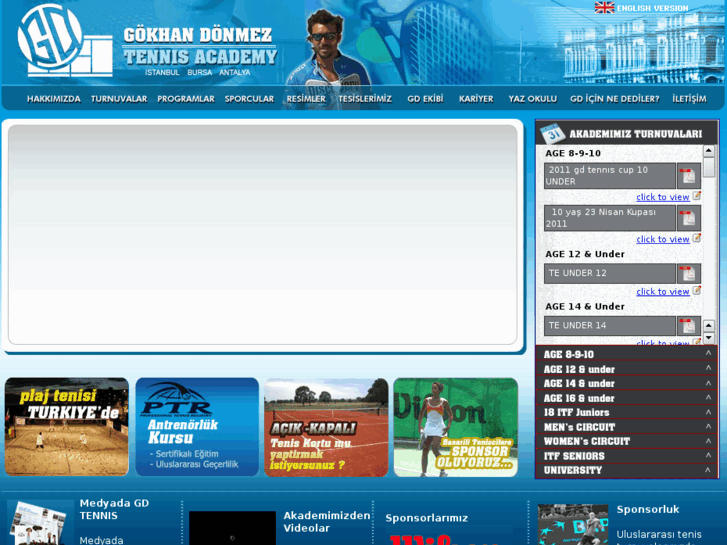
Task: Click the tournament list scrollbar thumb
Action: [x=708, y=167]
